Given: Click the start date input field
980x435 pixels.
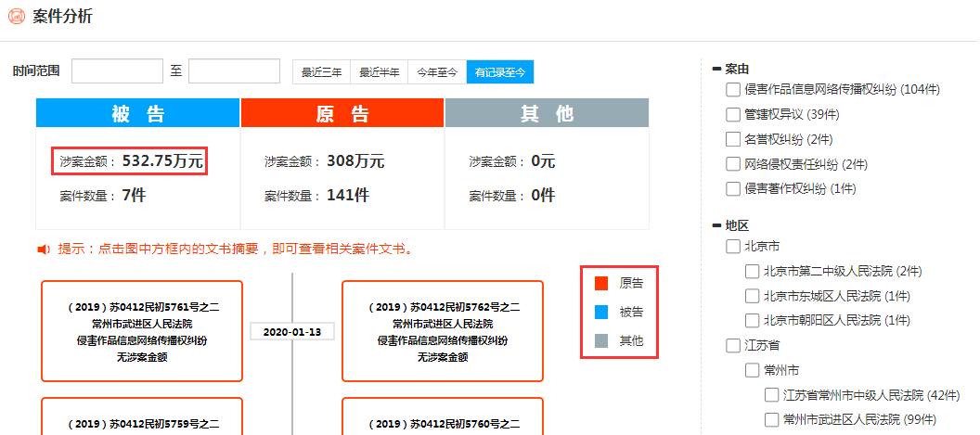Looking at the screenshot, I should pyautogui.click(x=118, y=71).
